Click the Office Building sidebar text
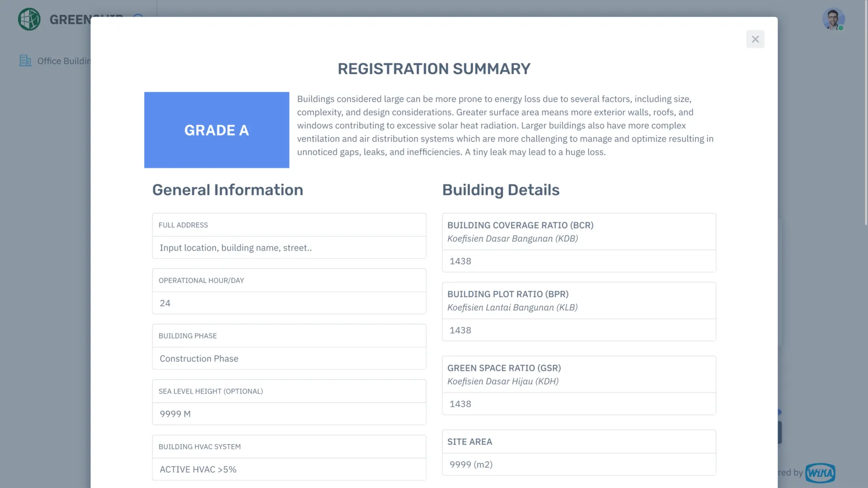The width and height of the screenshot is (868, 488). click(x=64, y=61)
